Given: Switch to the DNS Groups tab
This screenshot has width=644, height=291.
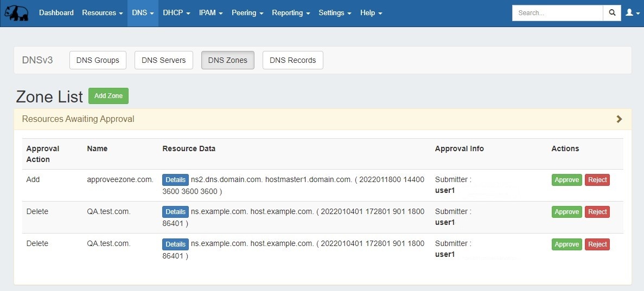Looking at the screenshot, I should tap(98, 60).
